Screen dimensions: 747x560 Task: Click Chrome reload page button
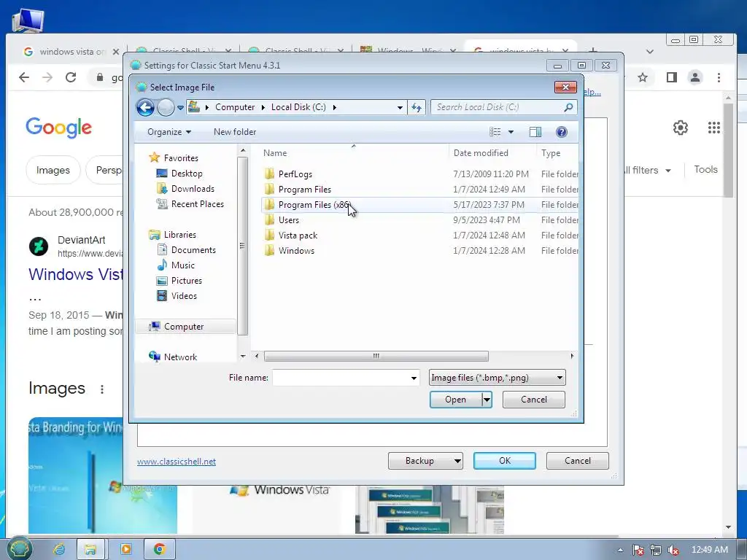tap(71, 77)
